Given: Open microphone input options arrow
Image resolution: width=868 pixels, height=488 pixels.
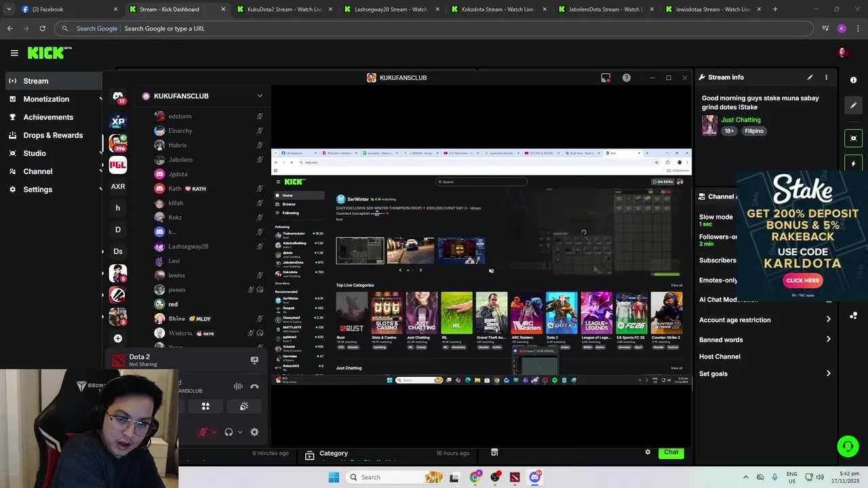Looking at the screenshot, I should pos(214,432).
